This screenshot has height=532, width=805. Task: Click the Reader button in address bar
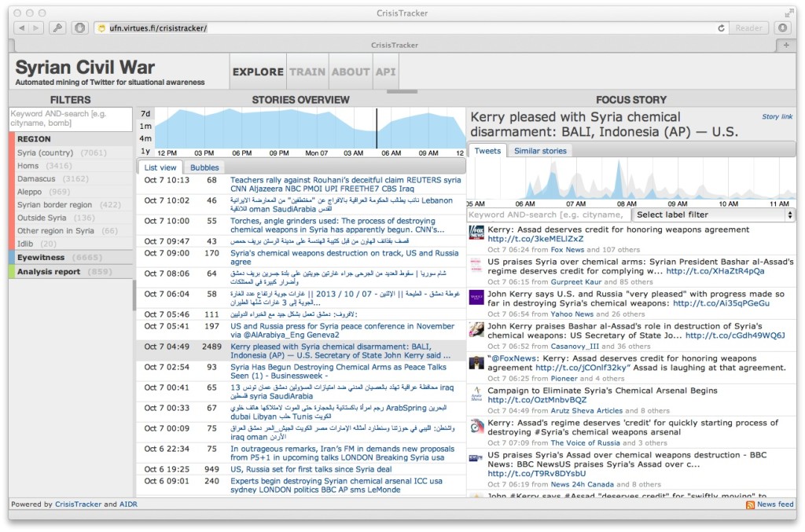(748, 28)
